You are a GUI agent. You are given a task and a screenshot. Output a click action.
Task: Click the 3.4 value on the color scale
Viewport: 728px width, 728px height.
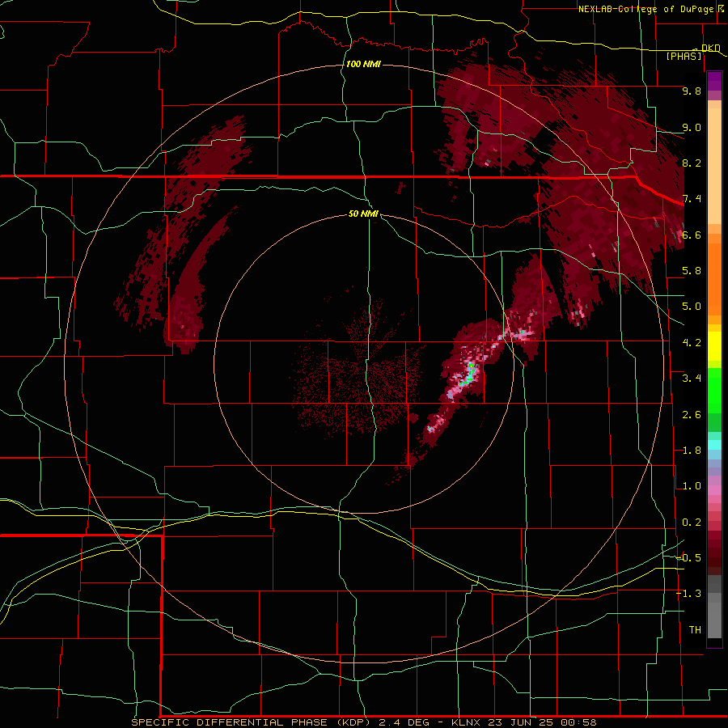(x=692, y=379)
